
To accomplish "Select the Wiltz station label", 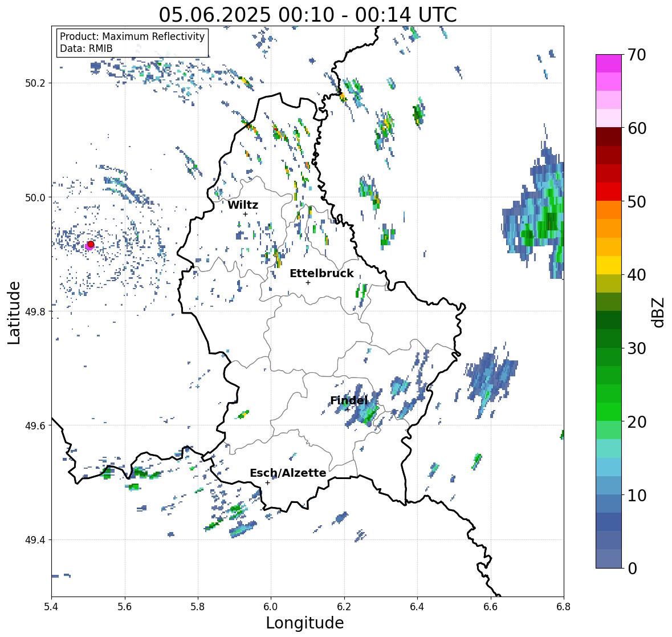I will point(243,205).
